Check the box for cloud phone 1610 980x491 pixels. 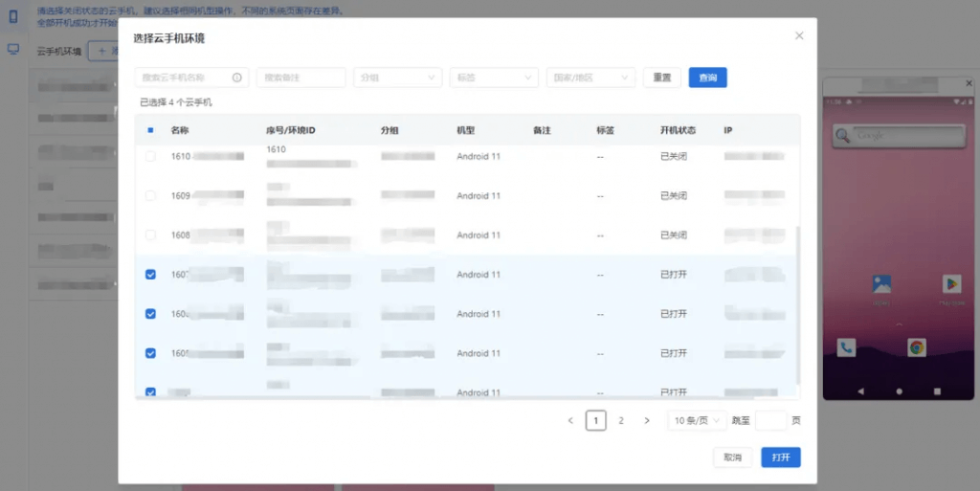click(x=150, y=156)
